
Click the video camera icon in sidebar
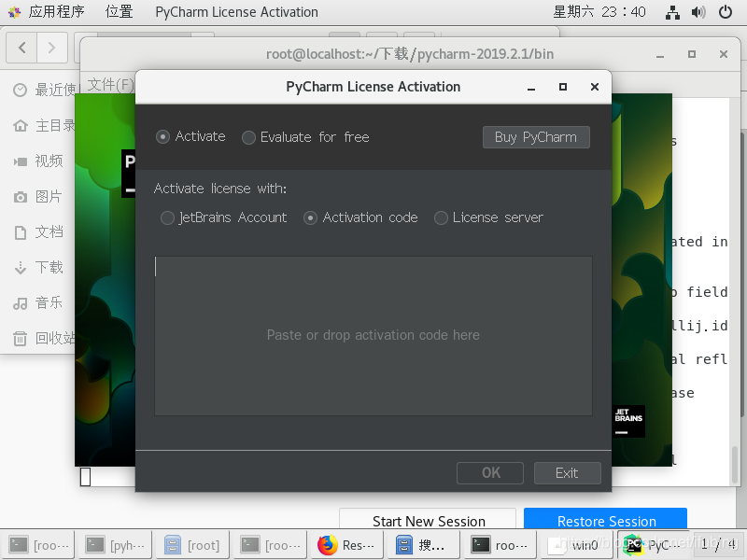20,161
